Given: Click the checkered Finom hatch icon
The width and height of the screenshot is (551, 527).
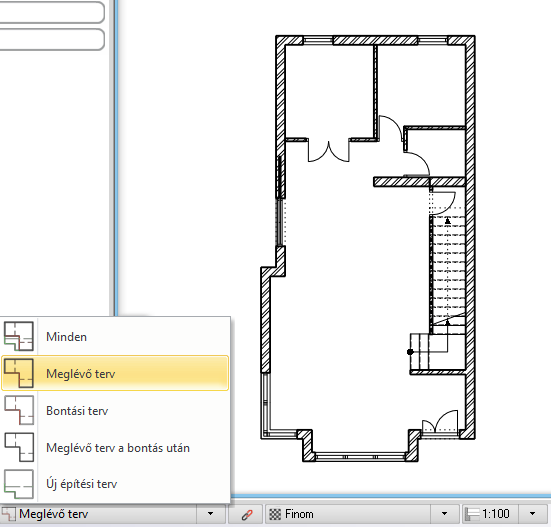Looking at the screenshot, I should [x=275, y=514].
